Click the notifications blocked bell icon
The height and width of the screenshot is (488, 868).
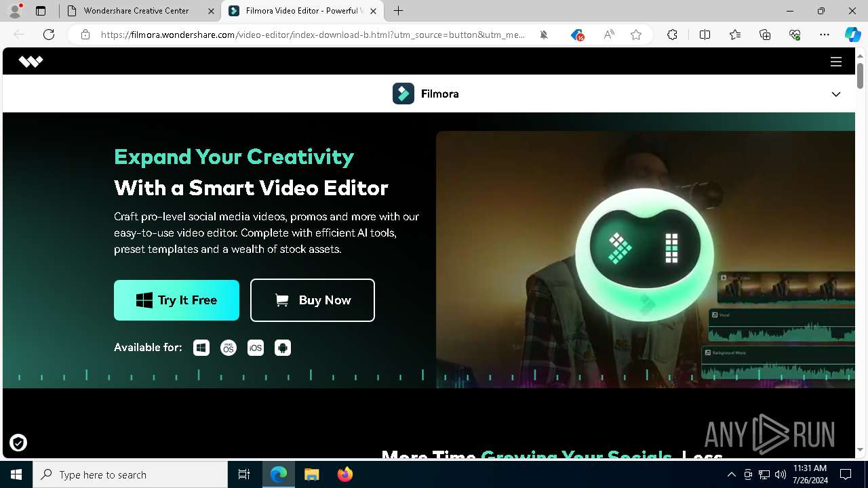(x=544, y=35)
